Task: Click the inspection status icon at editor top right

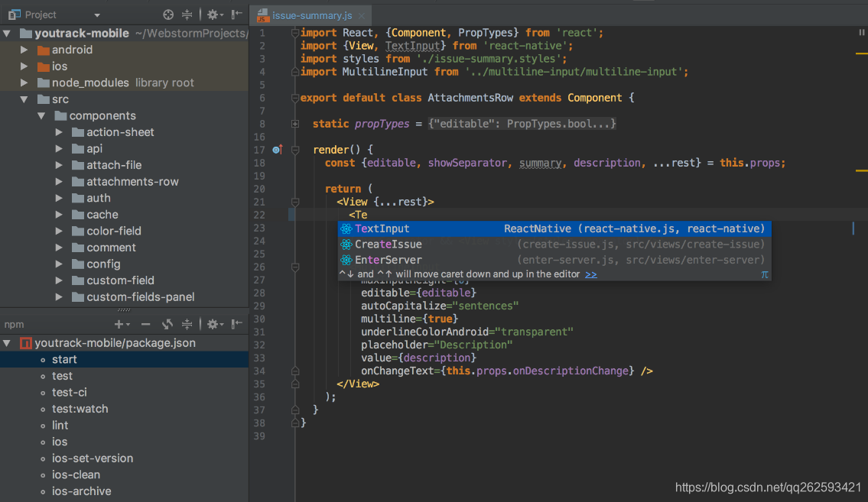Action: point(861,33)
